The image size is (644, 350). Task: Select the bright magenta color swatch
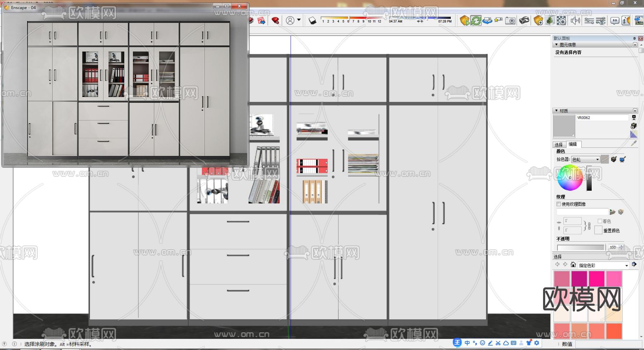[x=596, y=279]
